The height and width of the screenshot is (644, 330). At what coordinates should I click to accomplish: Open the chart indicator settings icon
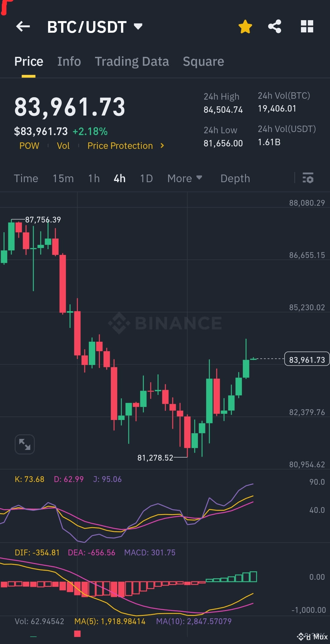308,178
